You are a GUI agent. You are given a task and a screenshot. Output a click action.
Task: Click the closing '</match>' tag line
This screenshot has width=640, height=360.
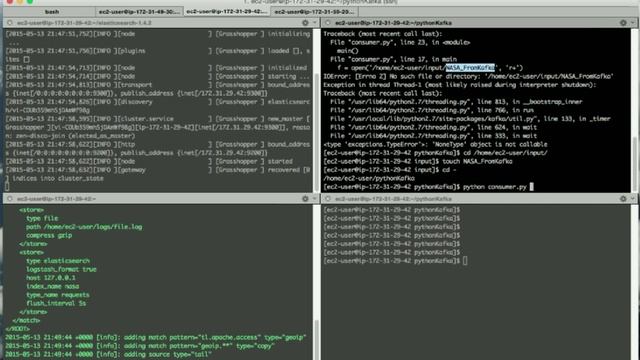[26, 320]
